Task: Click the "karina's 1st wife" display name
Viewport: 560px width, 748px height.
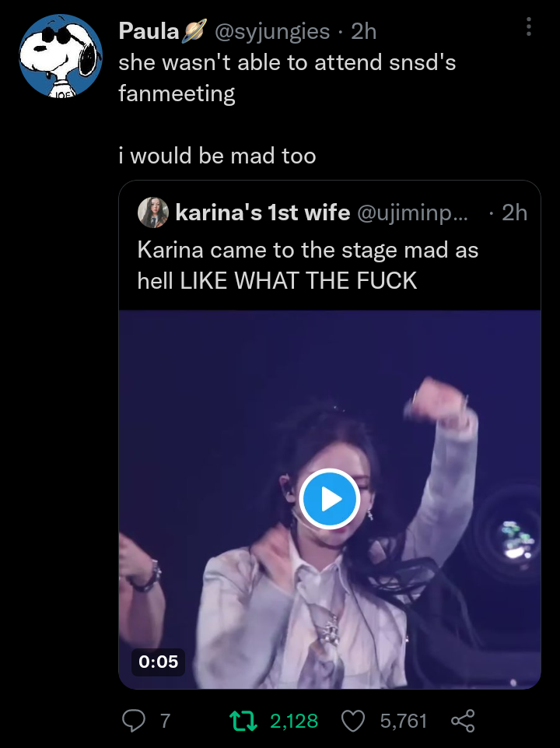Action: pyautogui.click(x=263, y=212)
